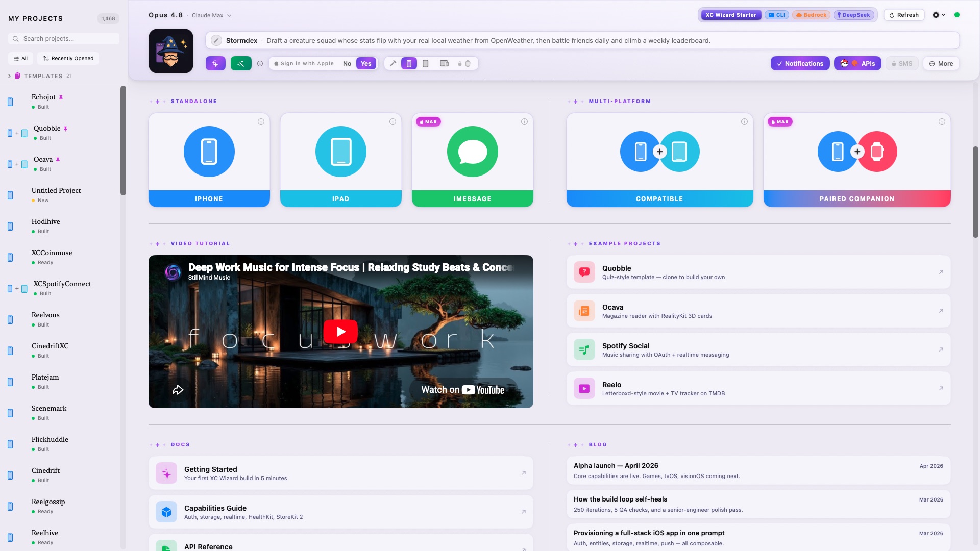
Task: Open the Untitled Project entry
Action: pos(61,195)
